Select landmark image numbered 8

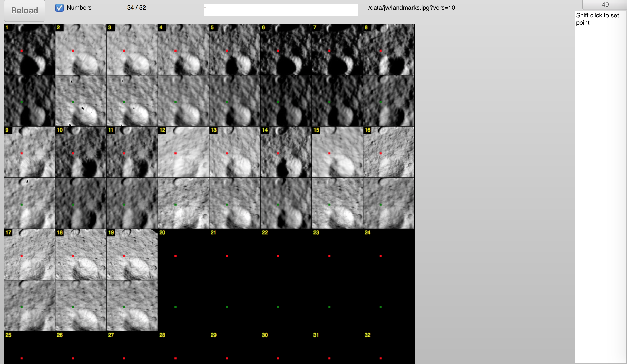click(389, 49)
